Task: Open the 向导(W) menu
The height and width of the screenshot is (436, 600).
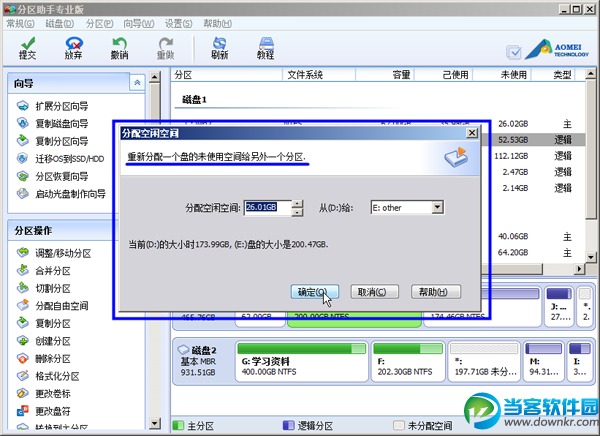Action: click(139, 24)
